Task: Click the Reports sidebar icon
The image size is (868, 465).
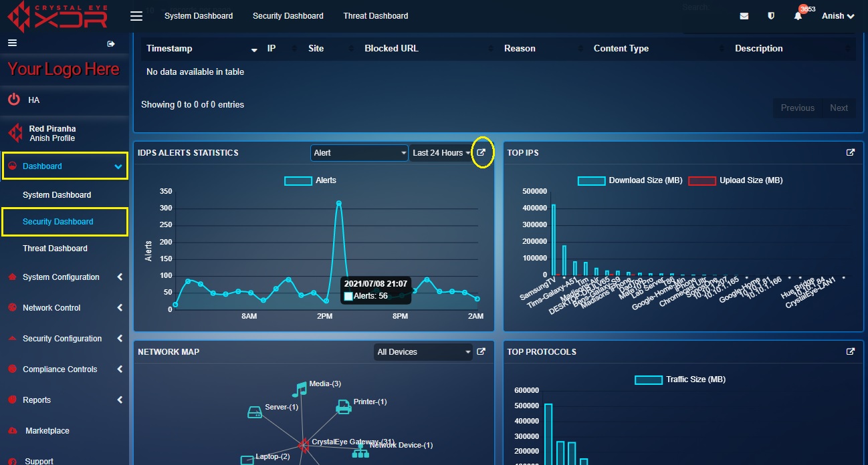Action: 11,400
